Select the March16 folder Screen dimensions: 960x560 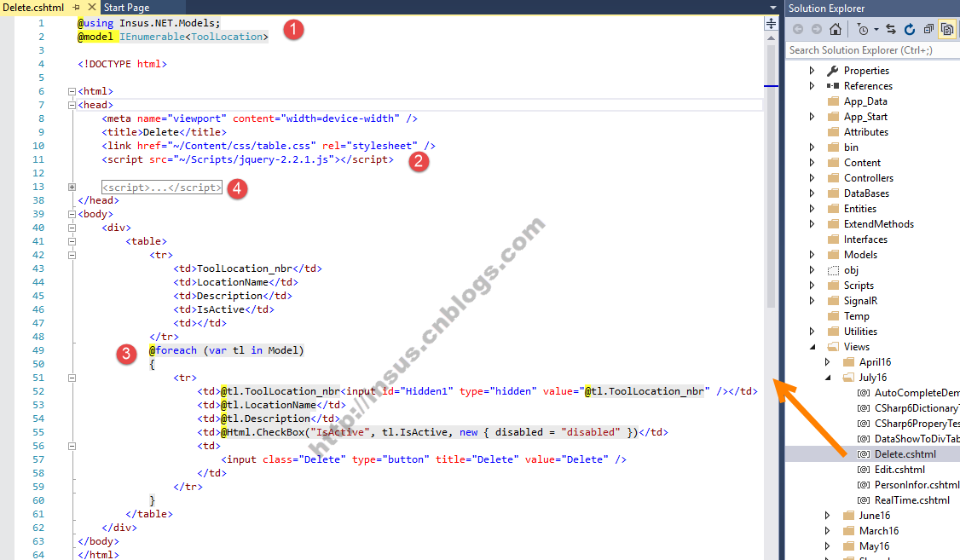pos(878,531)
